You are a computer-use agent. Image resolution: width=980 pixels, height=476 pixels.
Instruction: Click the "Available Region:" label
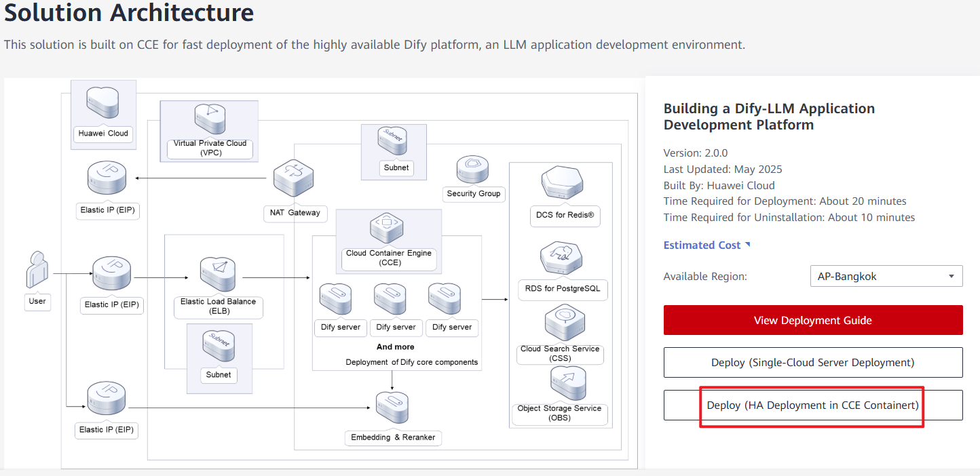point(705,277)
